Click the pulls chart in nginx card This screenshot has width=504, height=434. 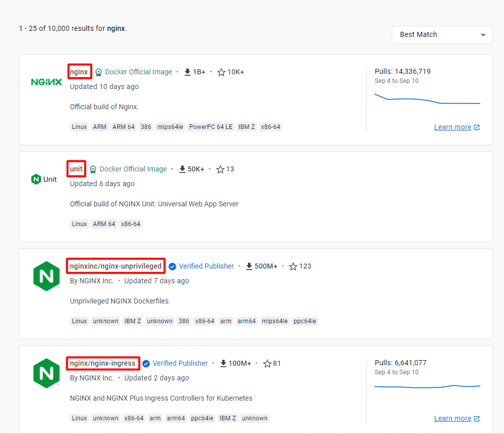(427, 99)
